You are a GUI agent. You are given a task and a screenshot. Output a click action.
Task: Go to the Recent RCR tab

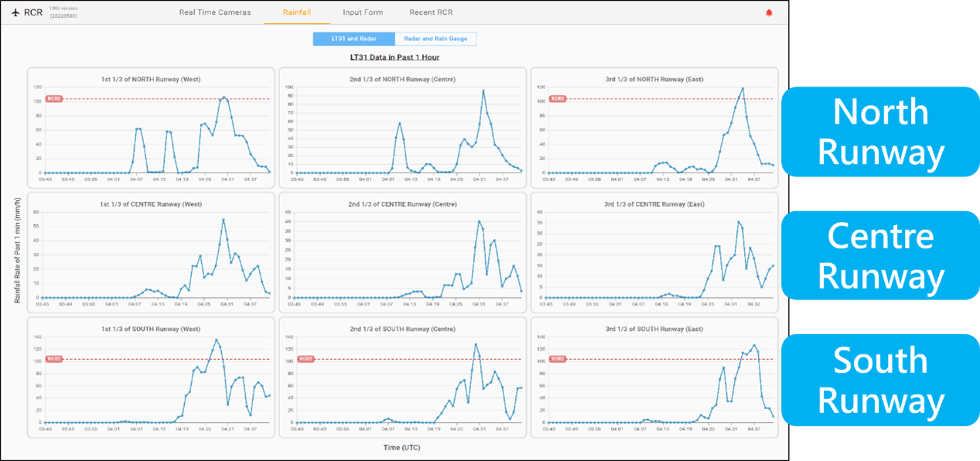coord(432,12)
